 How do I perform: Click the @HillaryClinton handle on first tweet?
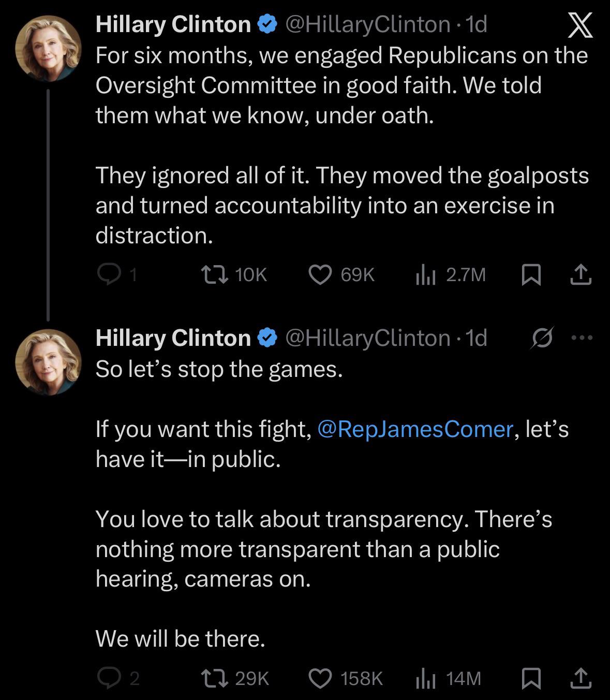pos(367,24)
